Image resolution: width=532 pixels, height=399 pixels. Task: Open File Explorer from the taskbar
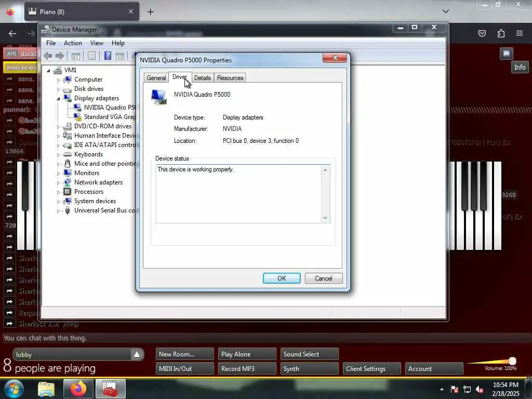(46, 389)
